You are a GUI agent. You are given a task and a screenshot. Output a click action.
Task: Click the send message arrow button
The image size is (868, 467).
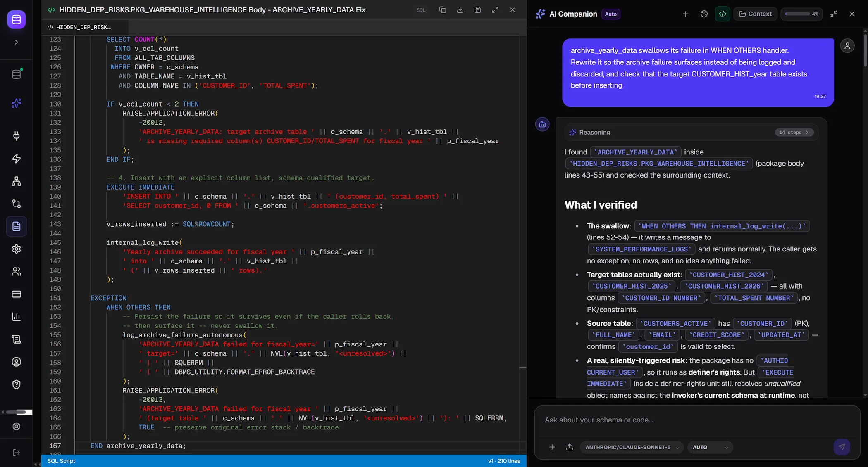pos(842,447)
